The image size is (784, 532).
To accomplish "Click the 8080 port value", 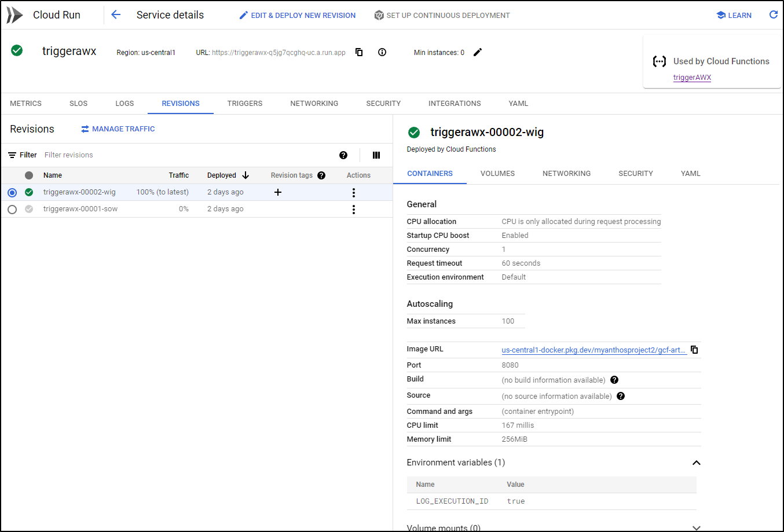I will tap(510, 365).
